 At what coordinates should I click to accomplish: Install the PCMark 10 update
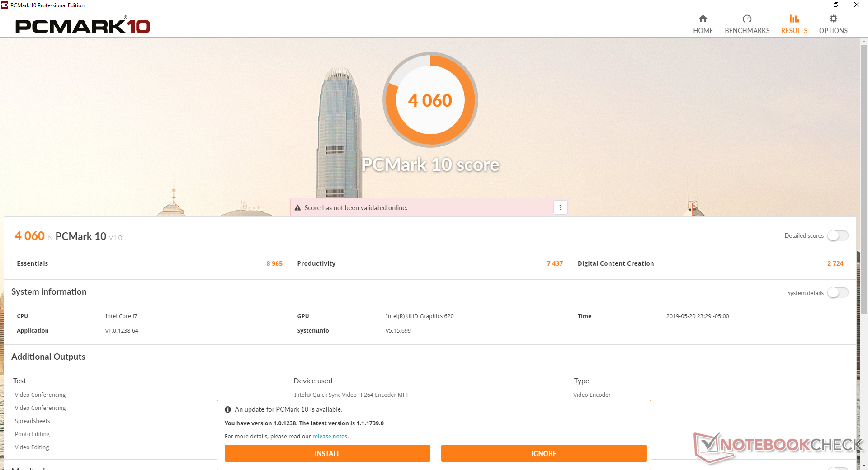click(x=327, y=453)
